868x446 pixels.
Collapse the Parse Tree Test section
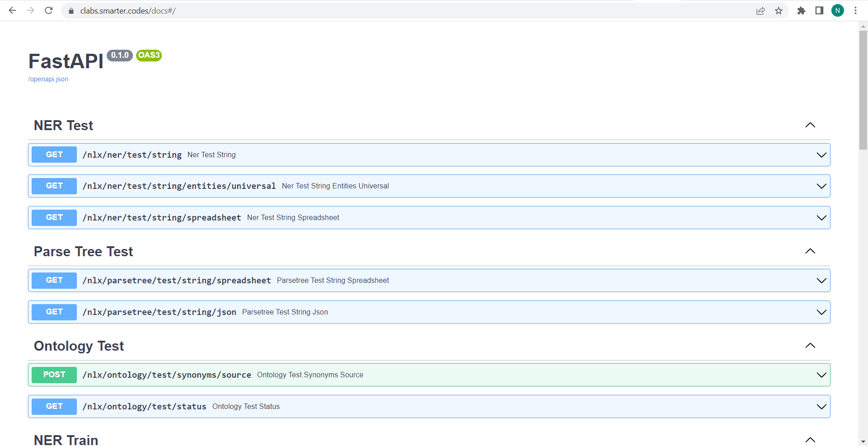pyautogui.click(x=810, y=251)
